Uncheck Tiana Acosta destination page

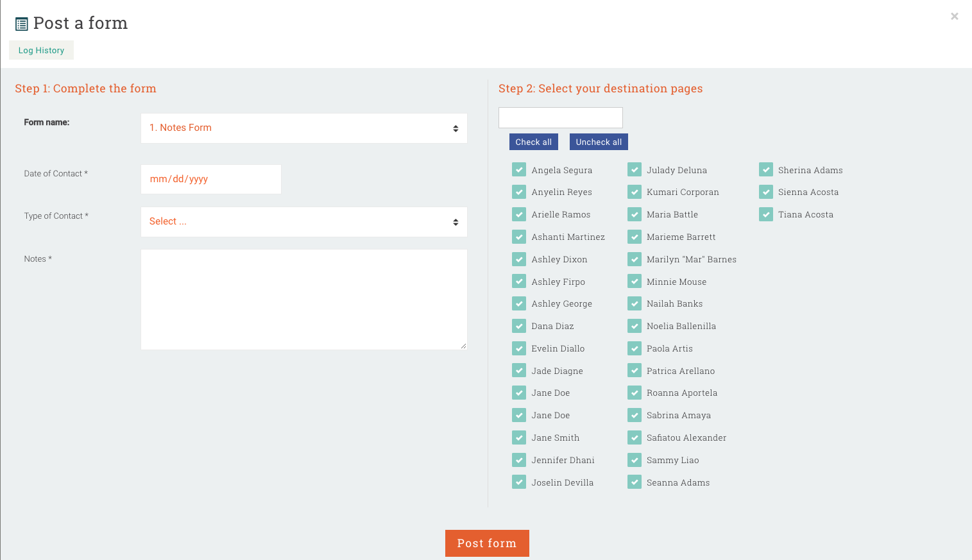766,214
